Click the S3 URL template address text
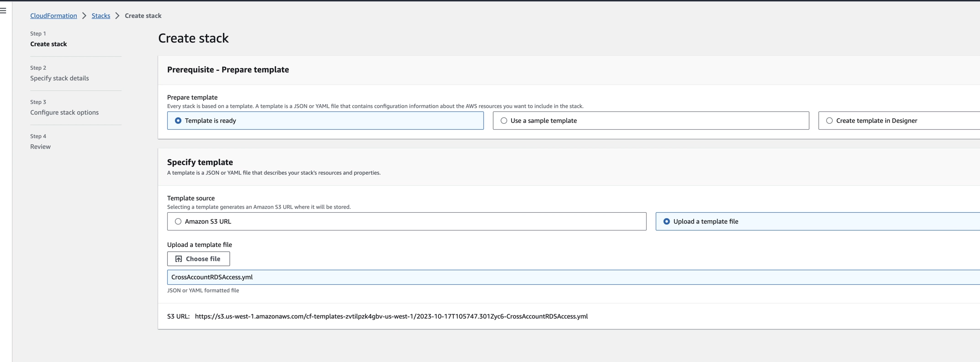This screenshot has height=362, width=980. (391, 316)
